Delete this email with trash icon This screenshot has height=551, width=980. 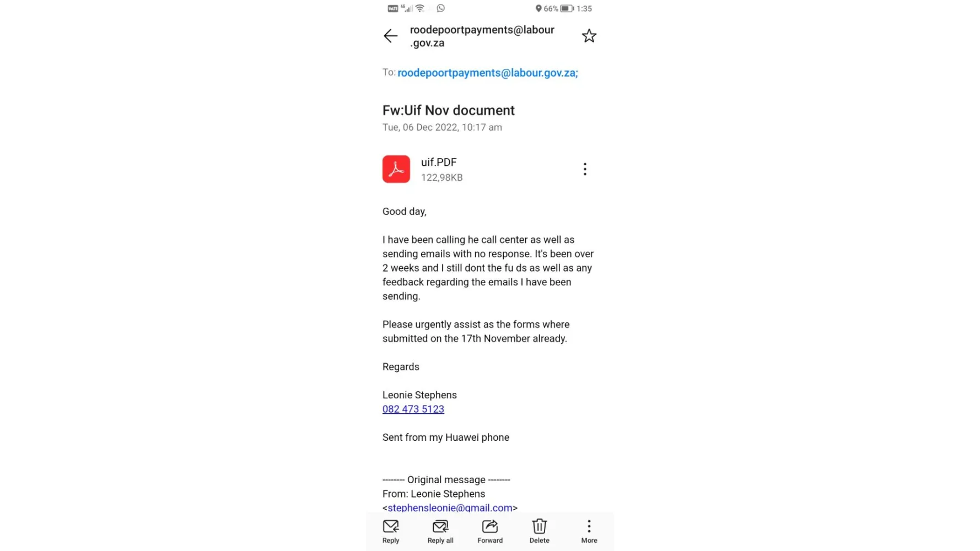(x=540, y=532)
